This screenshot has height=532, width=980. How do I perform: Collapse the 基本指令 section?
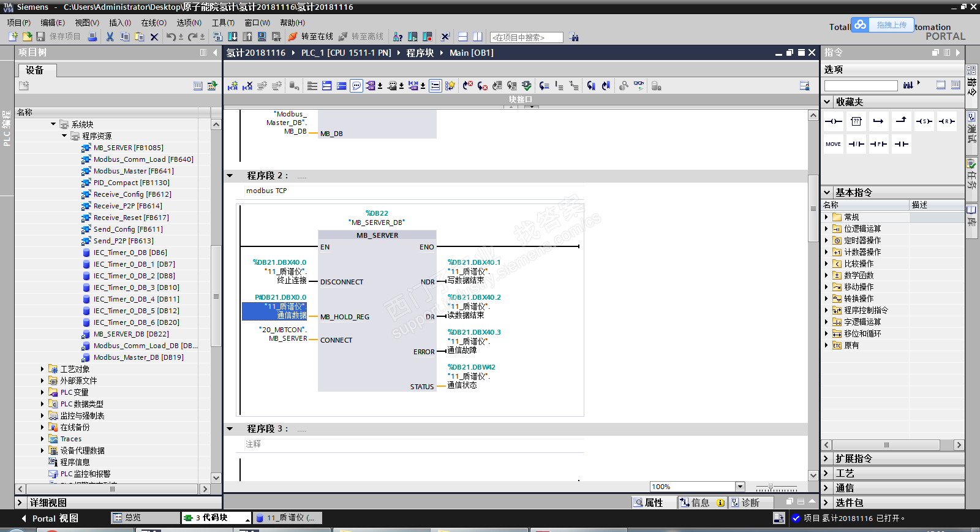coord(827,192)
